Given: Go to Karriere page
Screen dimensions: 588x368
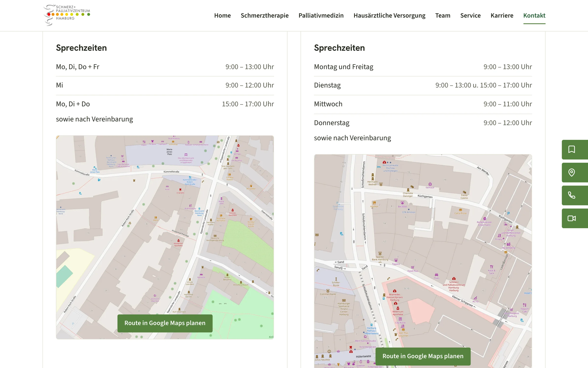Looking at the screenshot, I should [x=502, y=15].
